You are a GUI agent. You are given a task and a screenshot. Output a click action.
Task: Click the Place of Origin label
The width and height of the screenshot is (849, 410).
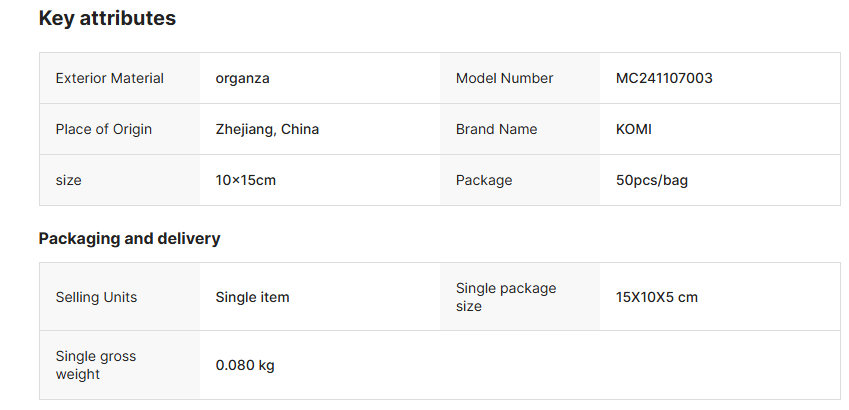pyautogui.click(x=104, y=129)
